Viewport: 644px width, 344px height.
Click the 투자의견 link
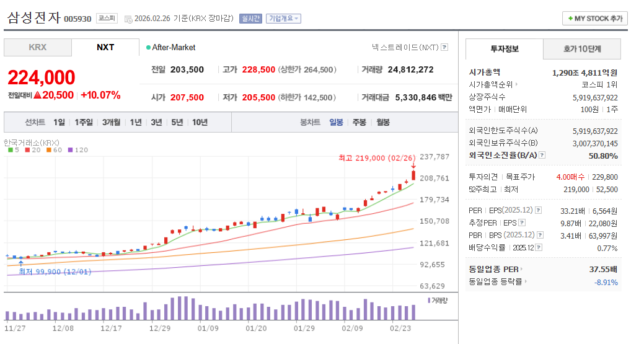pyautogui.click(x=483, y=177)
